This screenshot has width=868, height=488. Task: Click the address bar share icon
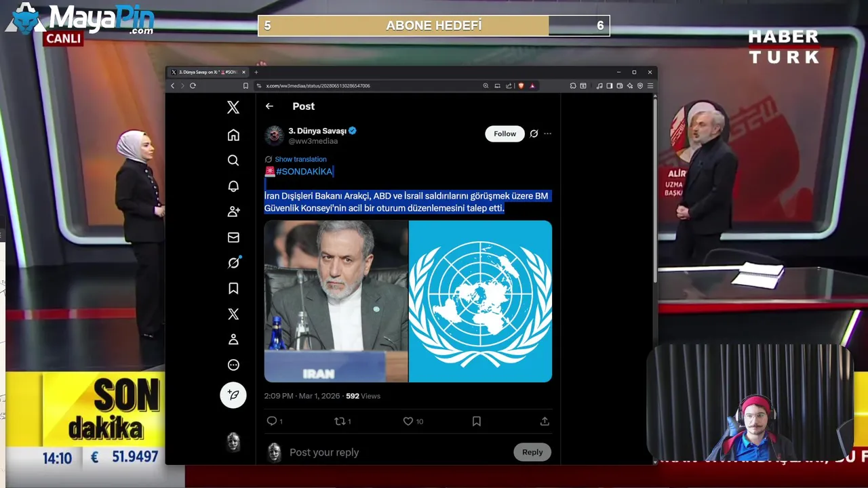[x=509, y=85]
